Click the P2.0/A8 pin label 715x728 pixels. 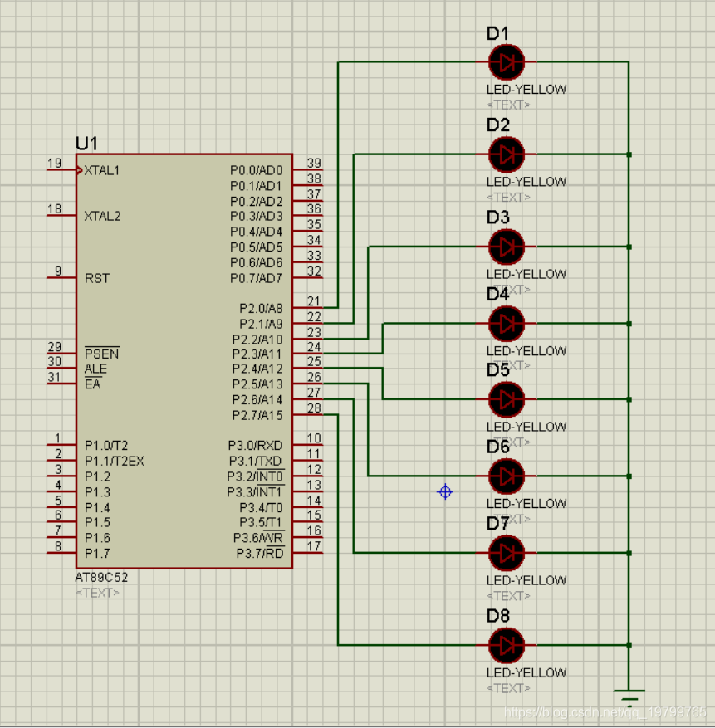pyautogui.click(x=261, y=308)
